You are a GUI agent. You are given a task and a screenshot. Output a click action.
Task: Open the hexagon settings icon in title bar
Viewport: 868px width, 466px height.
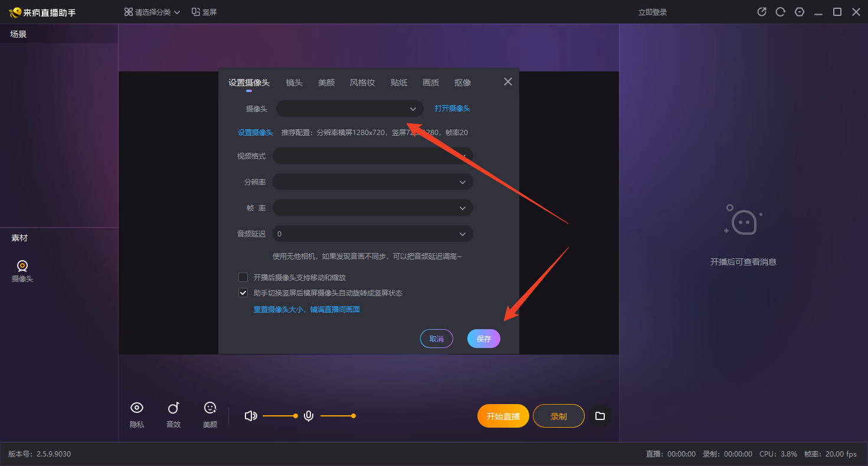[799, 11]
